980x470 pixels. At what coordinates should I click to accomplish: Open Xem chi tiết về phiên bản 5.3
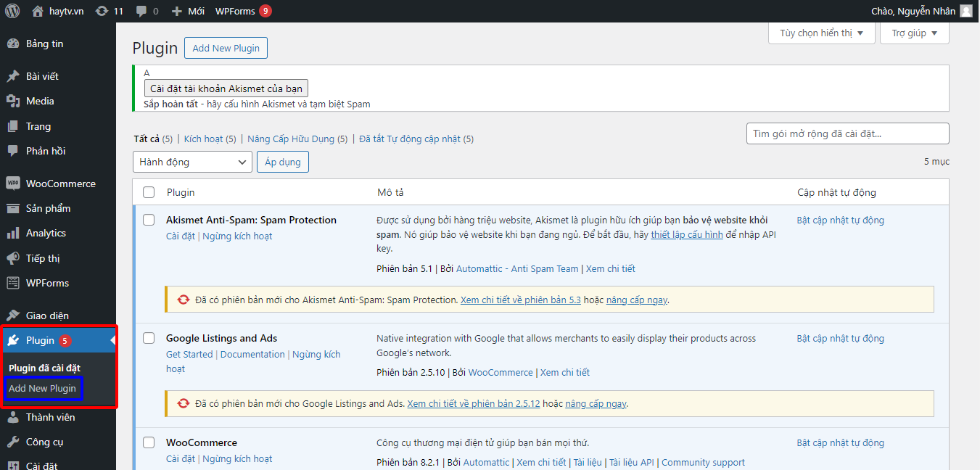point(521,300)
